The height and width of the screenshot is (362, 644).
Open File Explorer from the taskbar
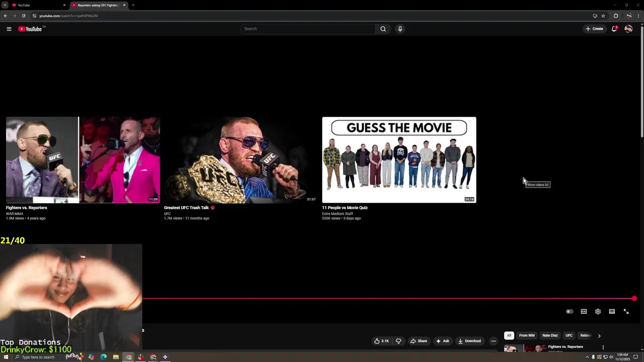pyautogui.click(x=116, y=357)
